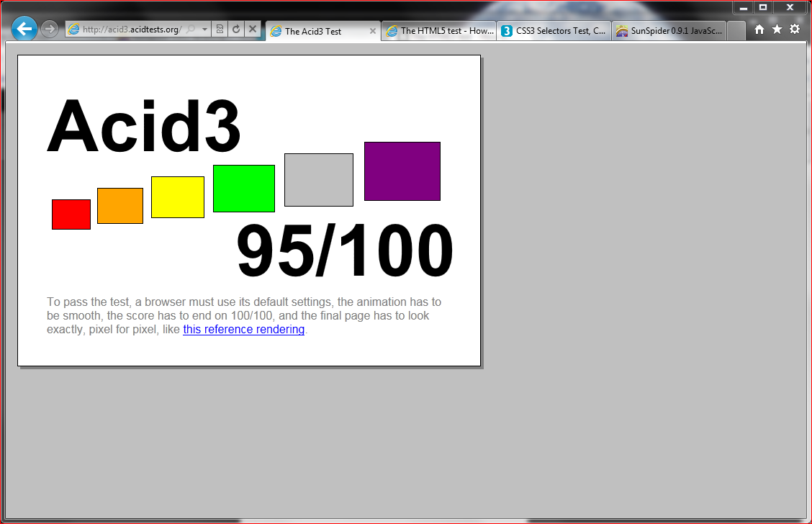This screenshot has height=524, width=812.
Task: Open Tools menu with the gear icon
Action: 795,30
